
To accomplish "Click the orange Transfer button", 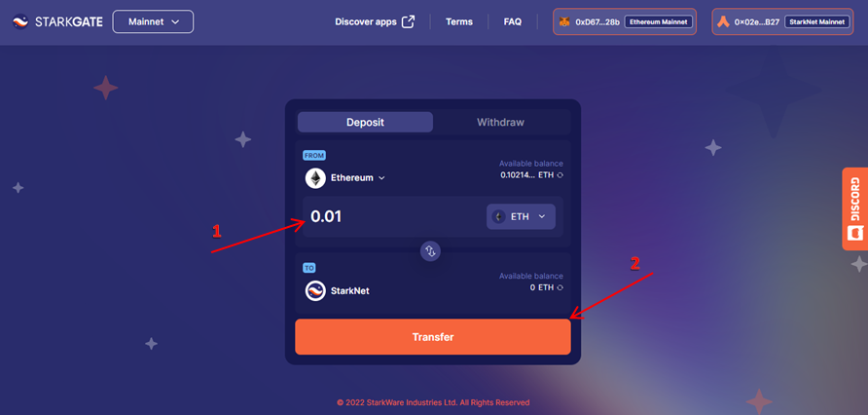I will tap(433, 337).
